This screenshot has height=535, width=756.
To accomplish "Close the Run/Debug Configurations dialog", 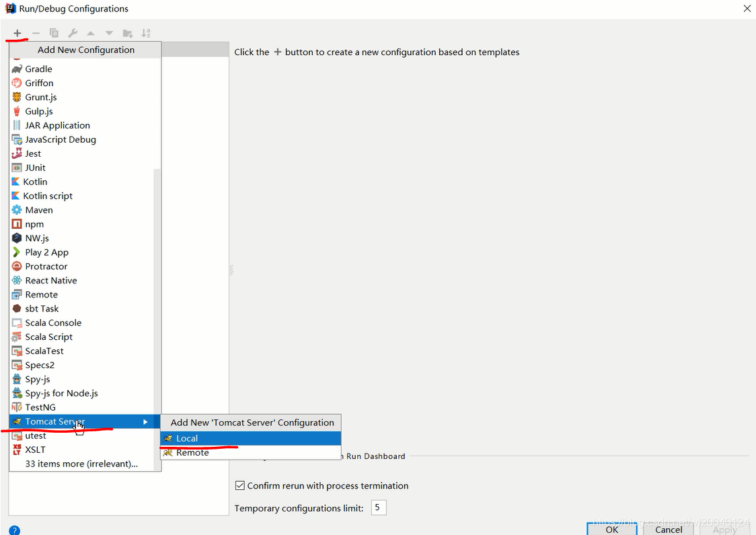I will point(747,9).
